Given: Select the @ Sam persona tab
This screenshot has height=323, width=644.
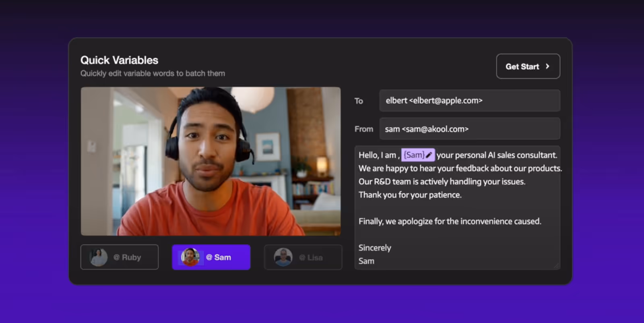Looking at the screenshot, I should (211, 257).
